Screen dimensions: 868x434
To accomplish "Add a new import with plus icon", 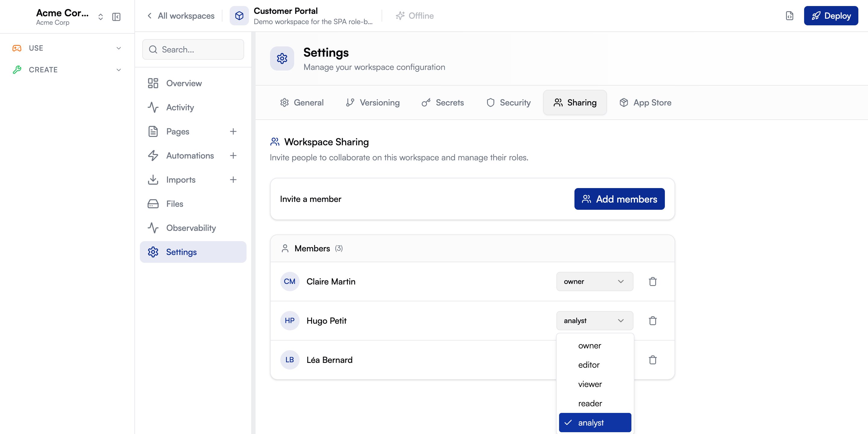I will click(x=233, y=180).
